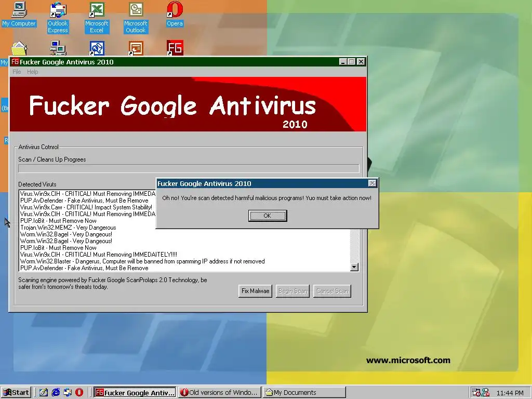This screenshot has height=399, width=532.
Task: Click the FG icon in the title bar
Action: point(15,62)
